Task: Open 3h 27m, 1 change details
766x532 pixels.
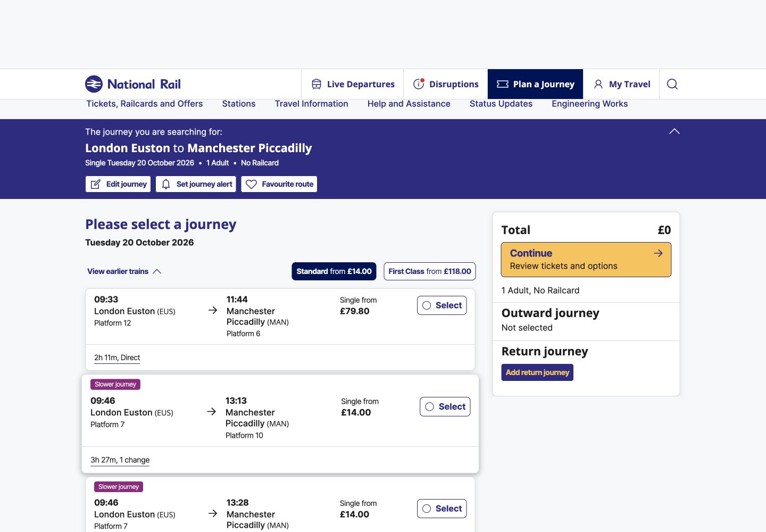Action: (x=120, y=460)
